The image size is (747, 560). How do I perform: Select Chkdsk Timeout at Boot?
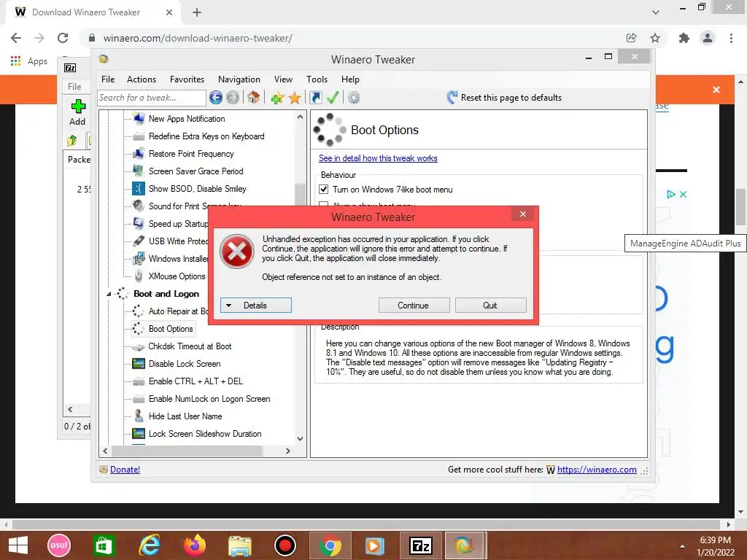pos(190,346)
